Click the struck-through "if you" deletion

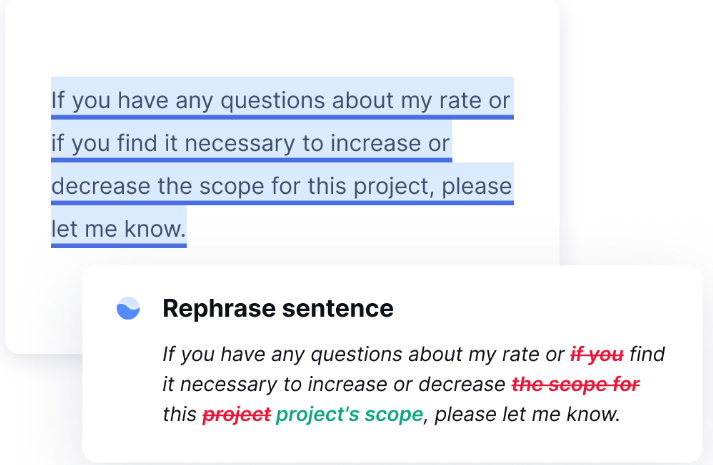coord(597,354)
